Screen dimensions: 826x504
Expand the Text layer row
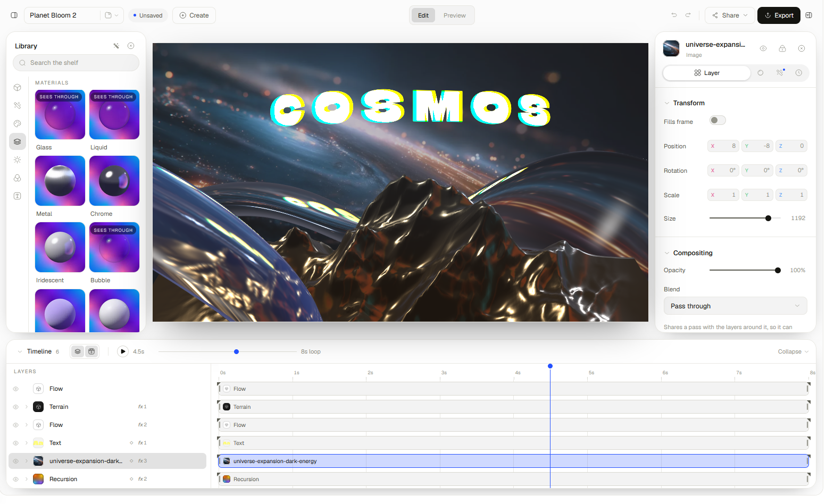(27, 443)
